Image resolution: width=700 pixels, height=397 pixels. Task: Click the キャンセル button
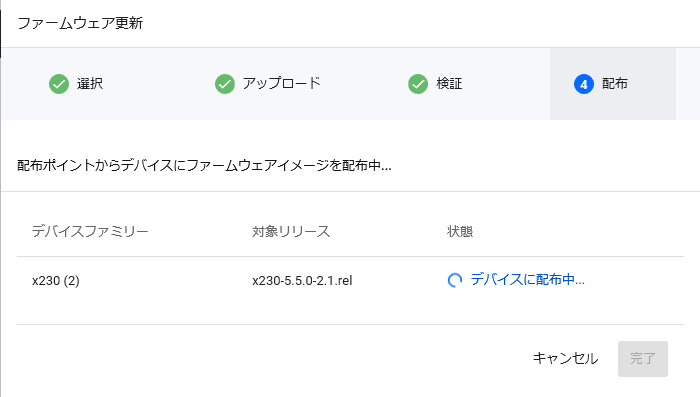pyautogui.click(x=565, y=359)
